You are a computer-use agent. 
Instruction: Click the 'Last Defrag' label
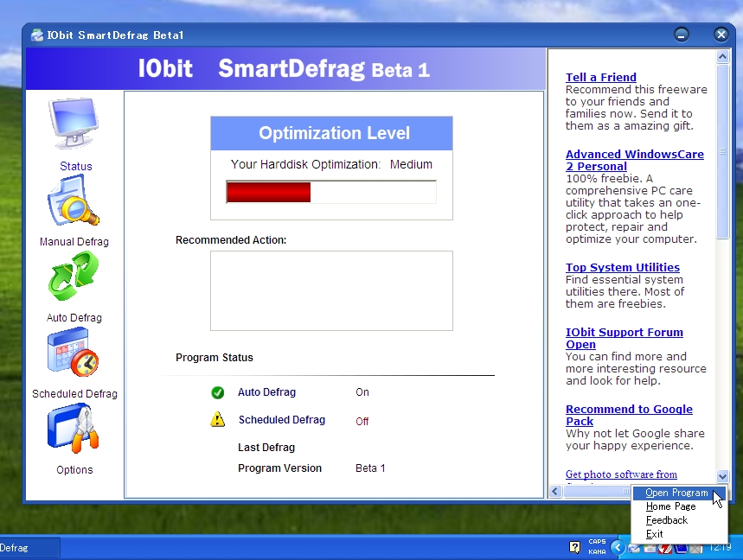pos(266,448)
